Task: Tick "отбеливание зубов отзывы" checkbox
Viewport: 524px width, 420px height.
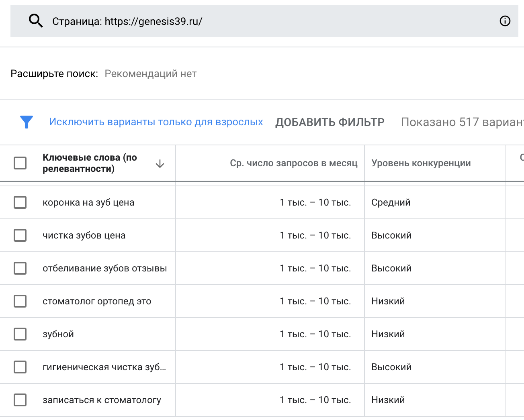Action: [x=20, y=268]
